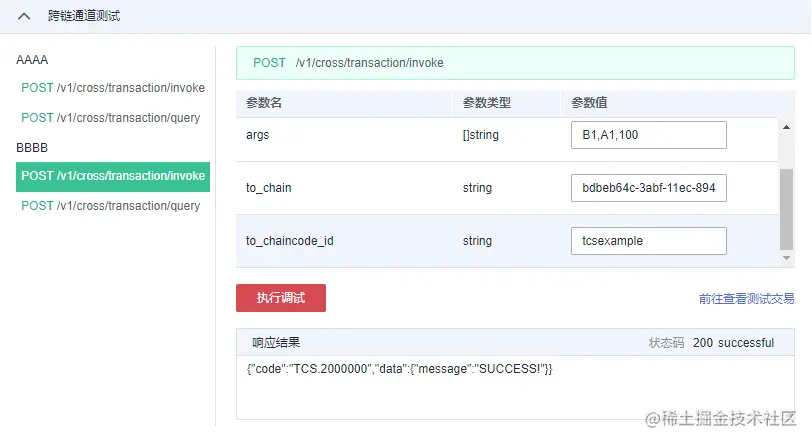Click the args parameter name
Viewport: 812px width, 443px height.
[x=257, y=135]
